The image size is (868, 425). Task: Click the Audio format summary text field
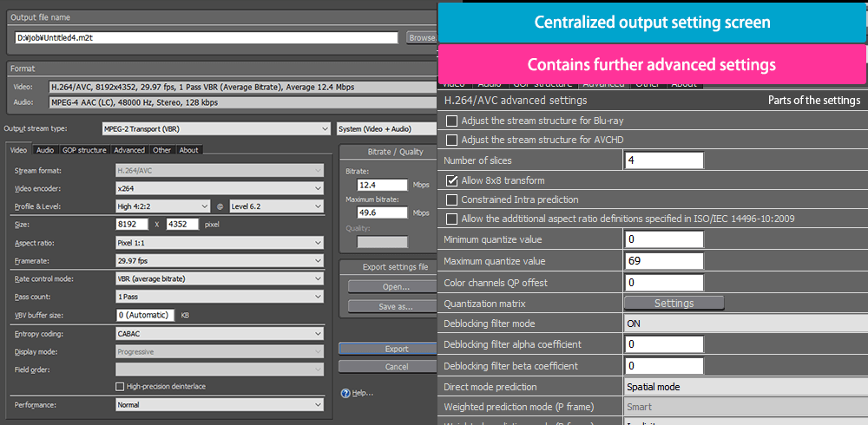pos(243,102)
